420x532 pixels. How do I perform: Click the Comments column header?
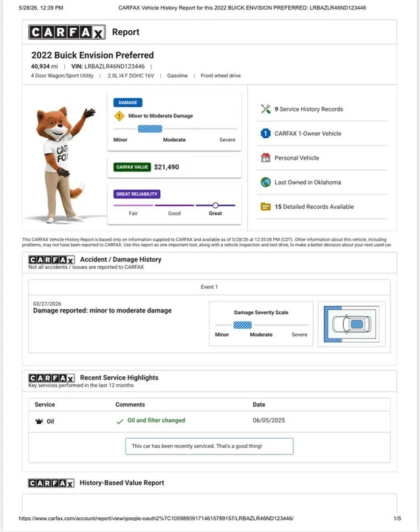(130, 404)
